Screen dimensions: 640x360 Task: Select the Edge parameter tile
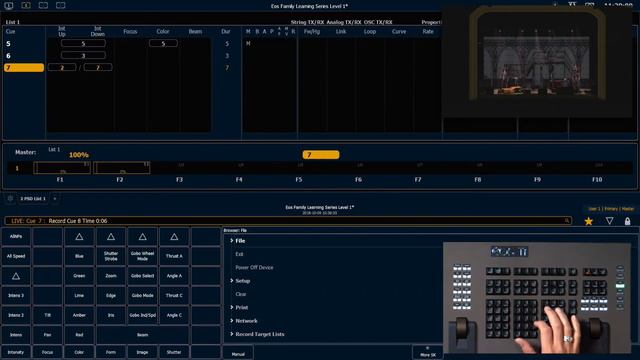pyautogui.click(x=111, y=296)
